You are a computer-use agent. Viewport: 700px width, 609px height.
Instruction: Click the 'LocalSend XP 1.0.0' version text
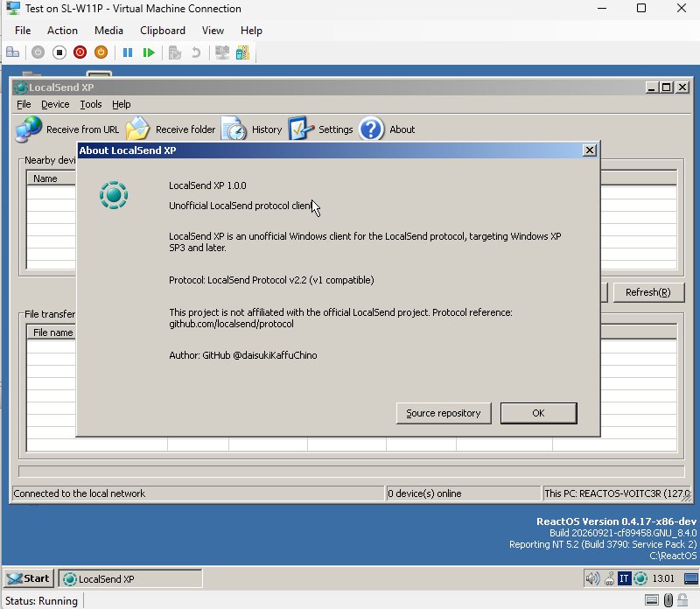coord(207,185)
